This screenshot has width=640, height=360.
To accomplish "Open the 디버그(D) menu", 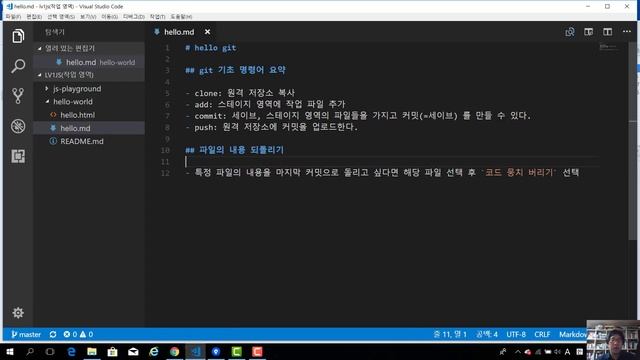I will pyautogui.click(x=133, y=17).
